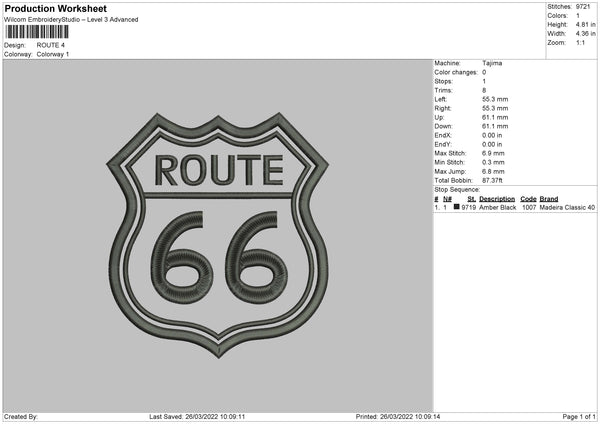Click the Colorway 1 value
Viewport: 600px width, 424px height.
[x=53, y=54]
